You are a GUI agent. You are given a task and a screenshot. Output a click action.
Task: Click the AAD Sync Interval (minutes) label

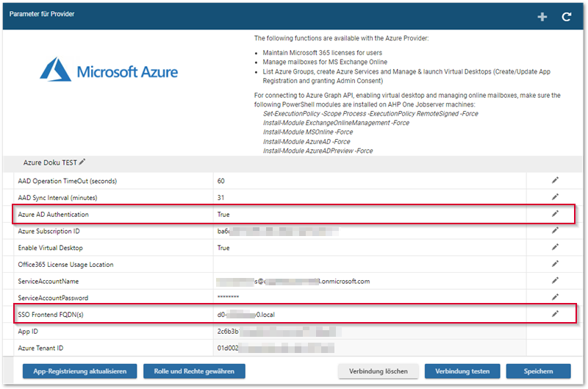pos(58,198)
